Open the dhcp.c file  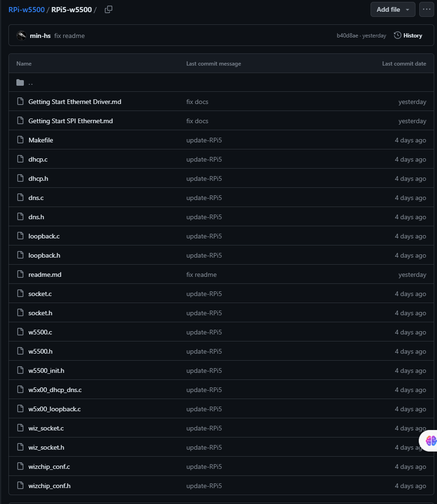tap(38, 159)
